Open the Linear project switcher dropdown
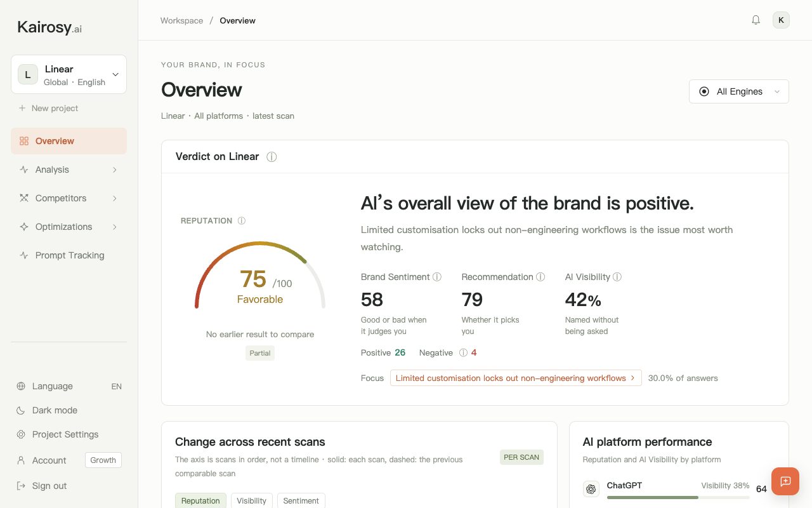812x508 pixels. point(69,74)
